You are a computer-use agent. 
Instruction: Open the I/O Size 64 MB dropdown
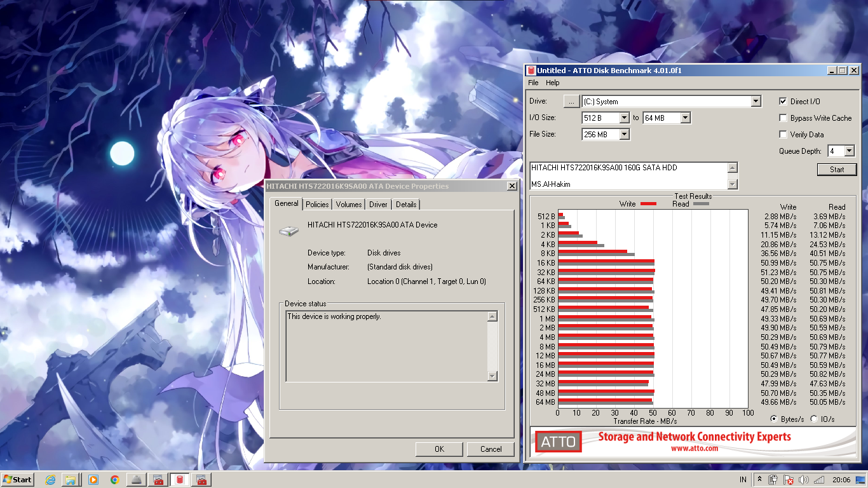point(685,118)
